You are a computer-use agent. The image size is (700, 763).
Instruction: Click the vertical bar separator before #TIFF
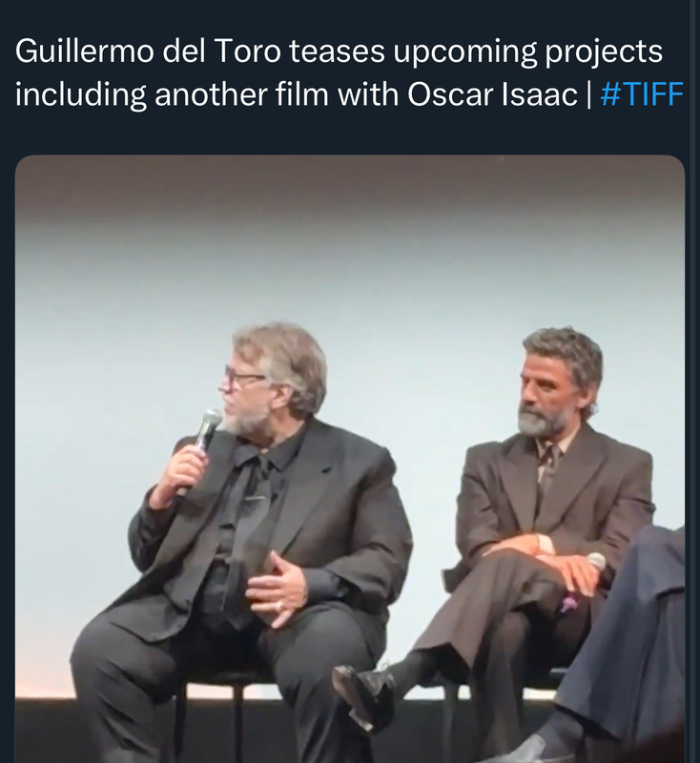click(589, 93)
